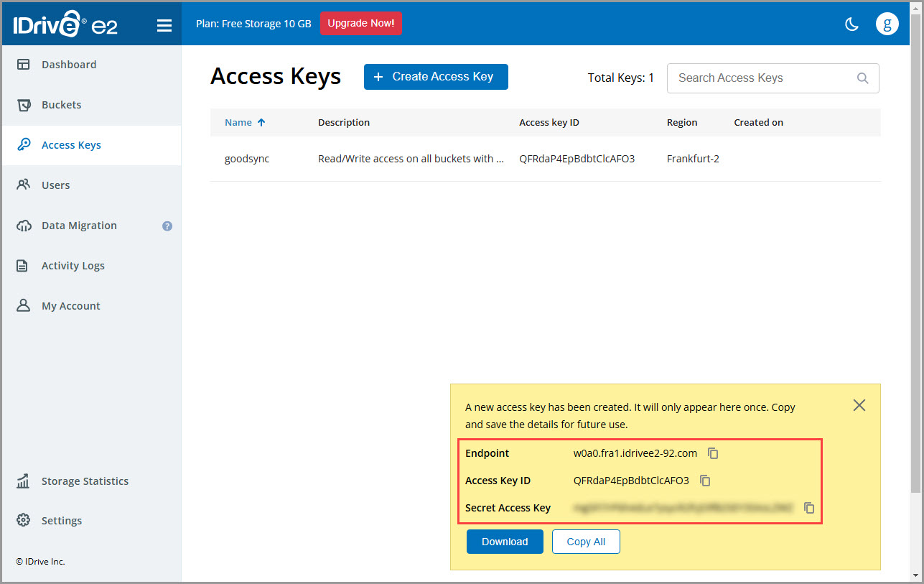Click the IDrive e2 logo

(65, 24)
